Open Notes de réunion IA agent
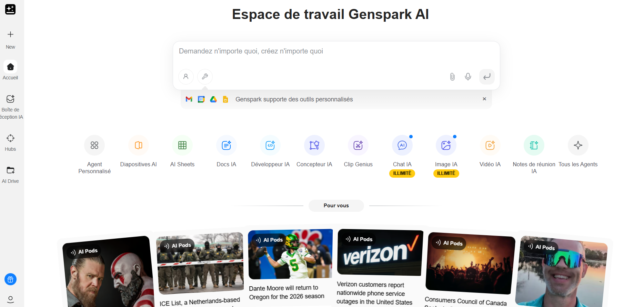The image size is (644, 307). point(534,155)
